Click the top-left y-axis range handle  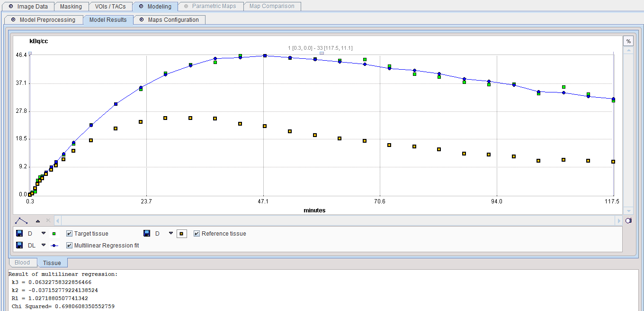click(30, 53)
